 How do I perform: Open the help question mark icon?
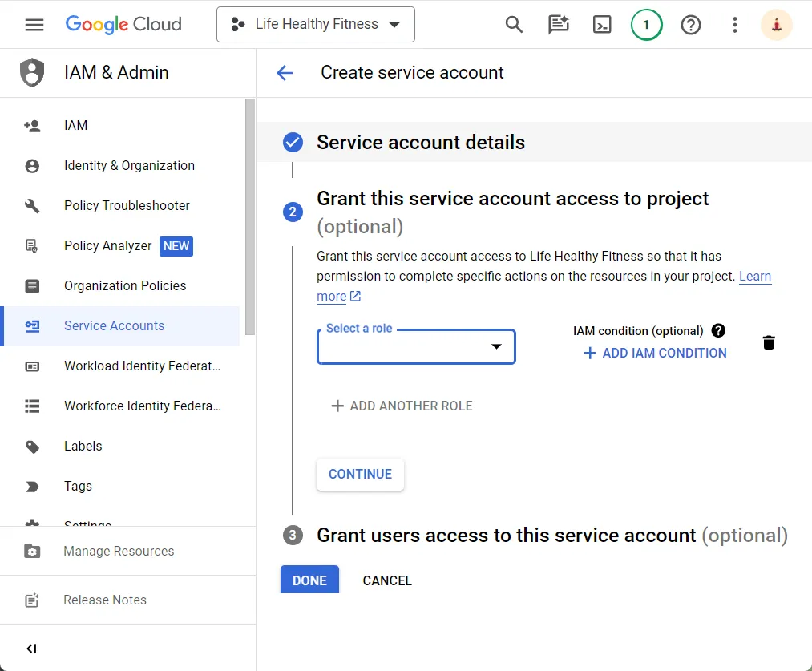[690, 25]
